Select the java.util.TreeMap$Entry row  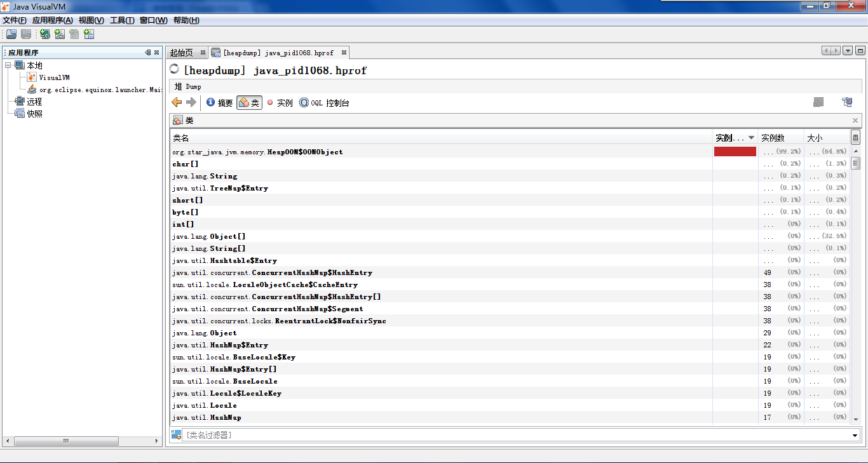pyautogui.click(x=510, y=188)
